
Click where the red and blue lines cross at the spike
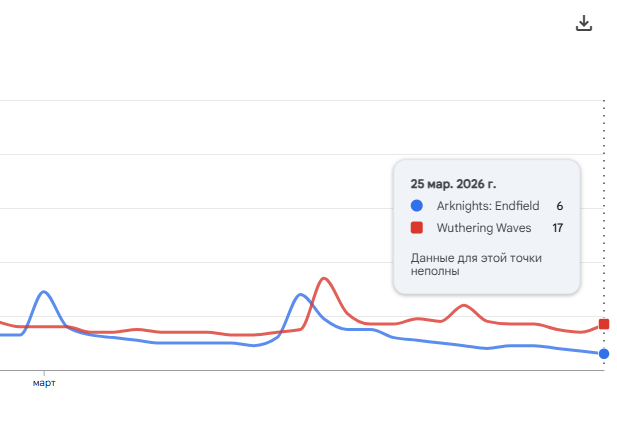click(312, 304)
